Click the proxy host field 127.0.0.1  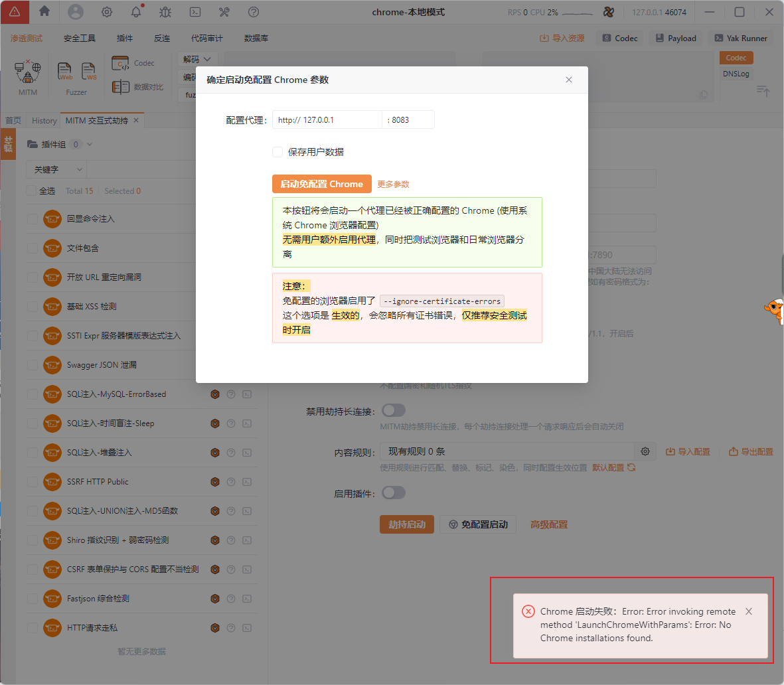tap(327, 120)
